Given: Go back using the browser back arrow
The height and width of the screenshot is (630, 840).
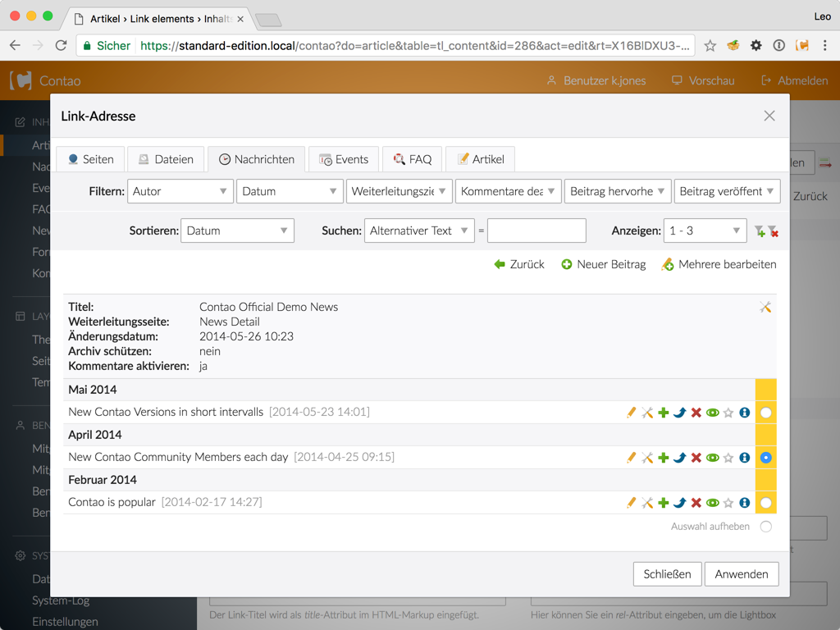Looking at the screenshot, I should pyautogui.click(x=15, y=46).
